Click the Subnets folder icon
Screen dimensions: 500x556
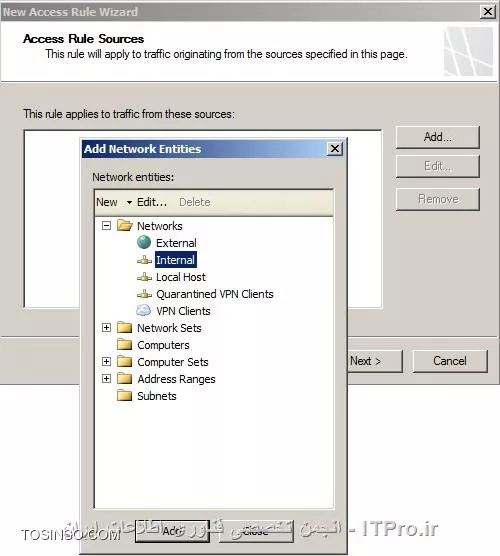click(x=124, y=396)
